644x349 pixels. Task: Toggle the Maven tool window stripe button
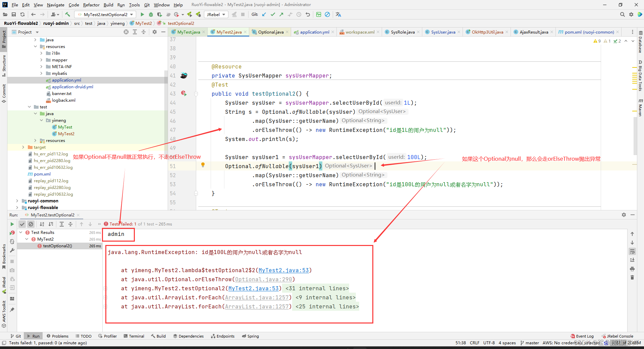[x=640, y=107]
